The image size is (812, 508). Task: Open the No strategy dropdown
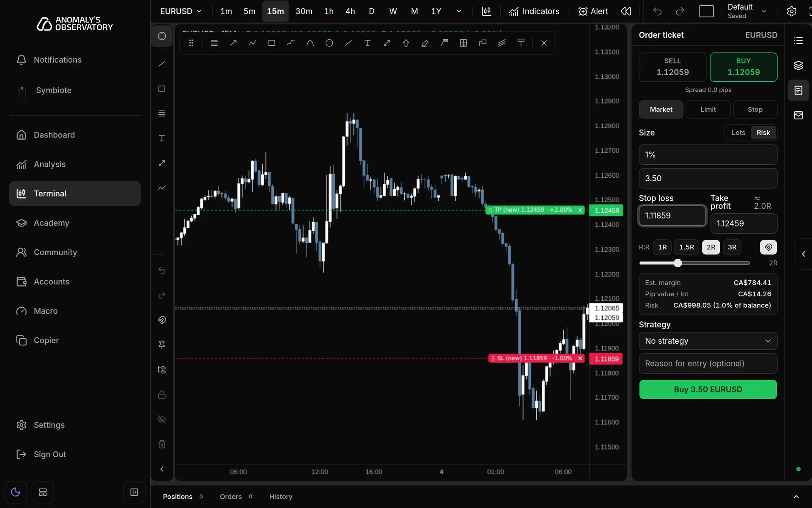(708, 341)
